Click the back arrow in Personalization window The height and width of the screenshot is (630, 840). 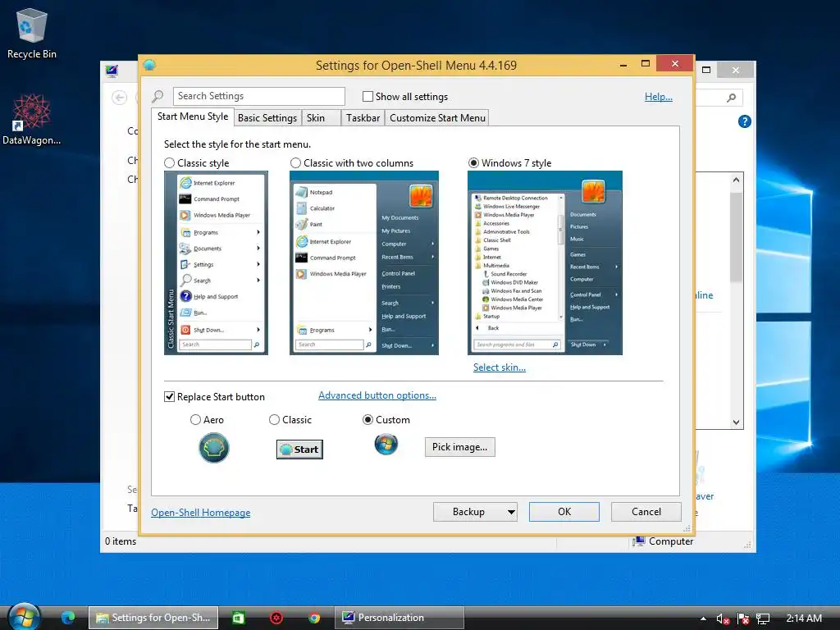(x=120, y=98)
